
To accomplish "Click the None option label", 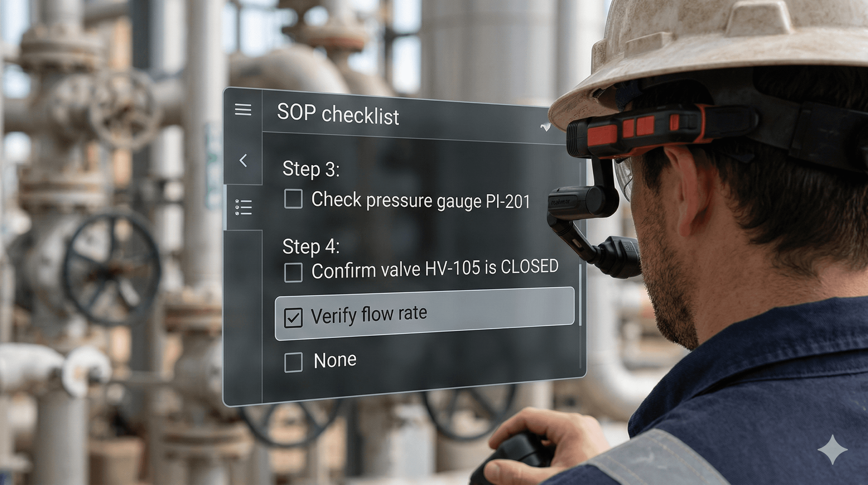I will coord(335,360).
